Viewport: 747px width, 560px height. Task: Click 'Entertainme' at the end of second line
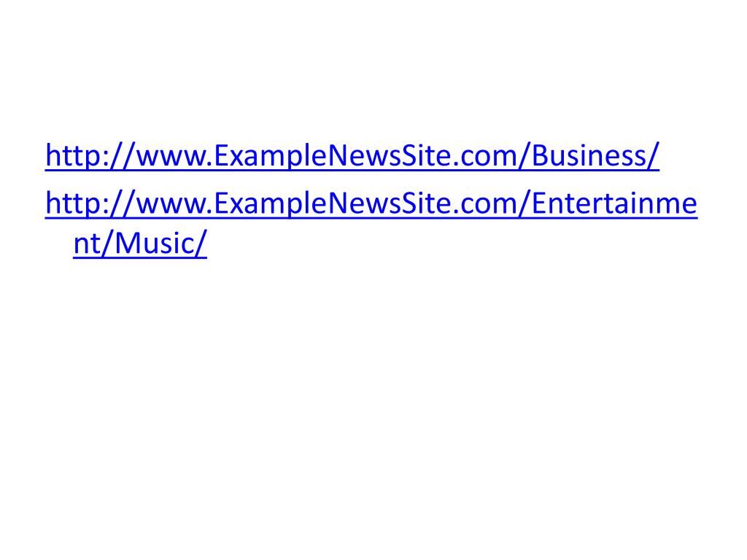click(614, 203)
